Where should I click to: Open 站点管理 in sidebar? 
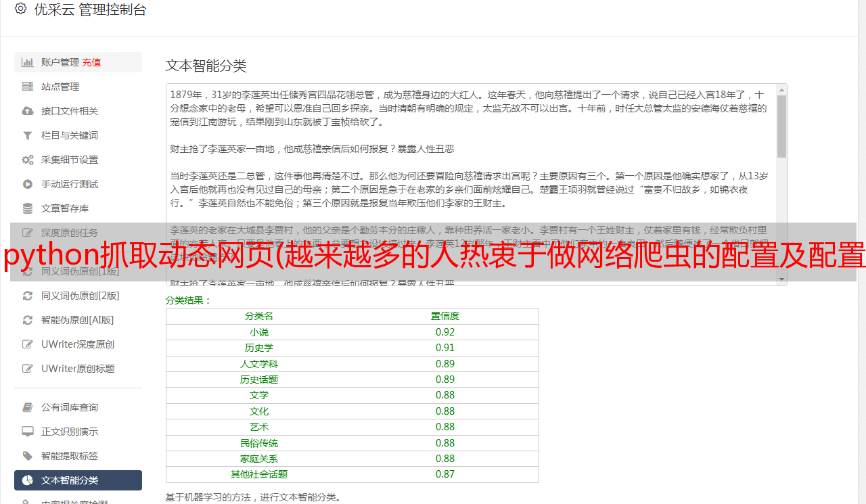coord(78,87)
